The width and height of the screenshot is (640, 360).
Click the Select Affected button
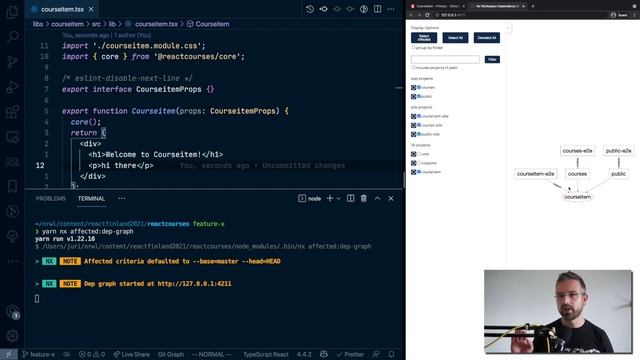tap(424, 38)
